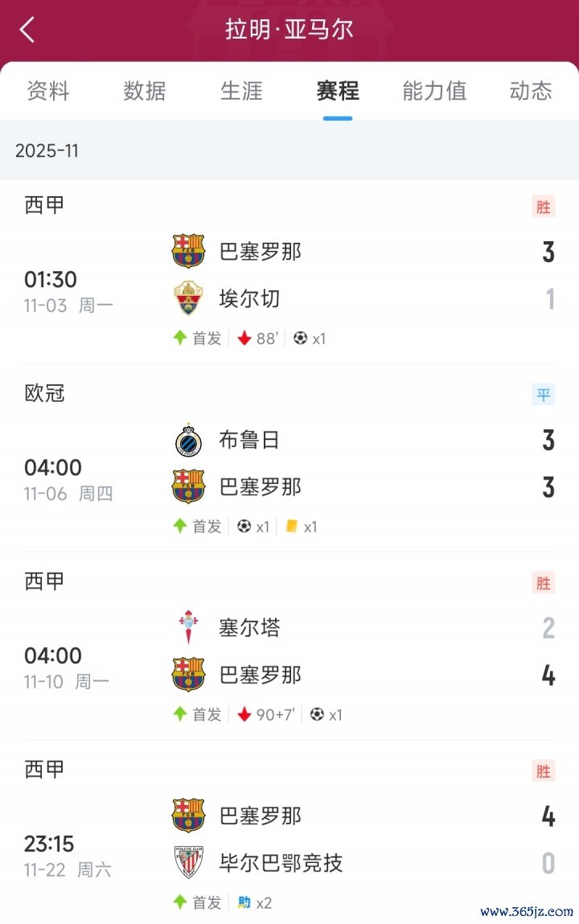Click yellow card icon in Brugge match
579x924 pixels.
292,526
